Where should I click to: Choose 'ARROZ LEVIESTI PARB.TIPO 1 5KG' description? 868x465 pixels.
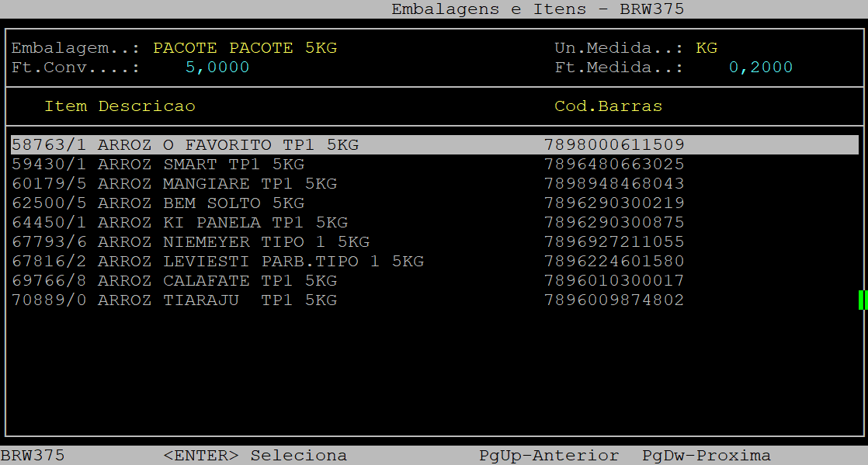[261, 262]
